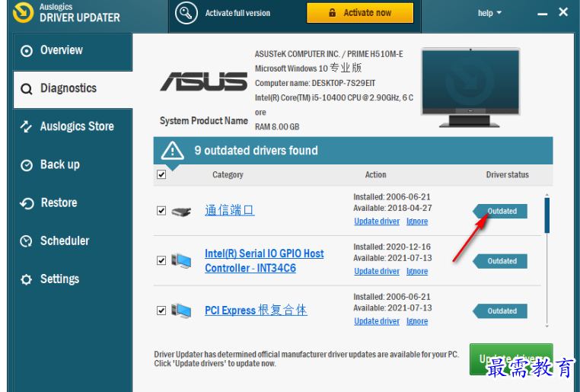Click the Restore circular arrow icon
The height and width of the screenshot is (392, 580).
click(x=27, y=203)
